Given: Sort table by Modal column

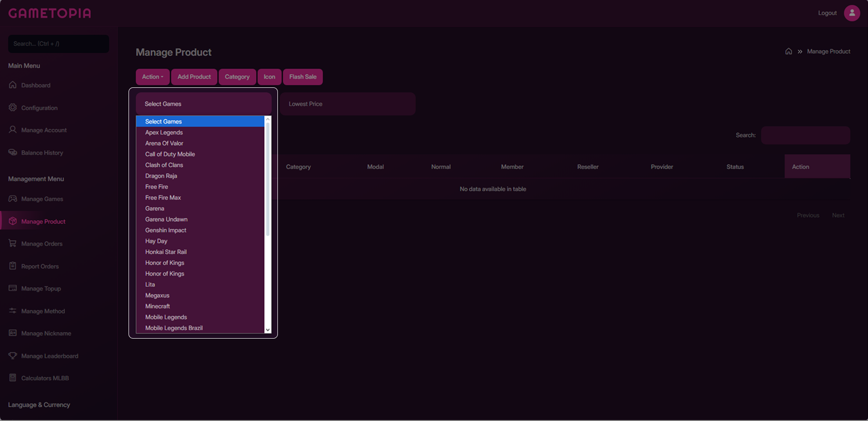Looking at the screenshot, I should (376, 167).
